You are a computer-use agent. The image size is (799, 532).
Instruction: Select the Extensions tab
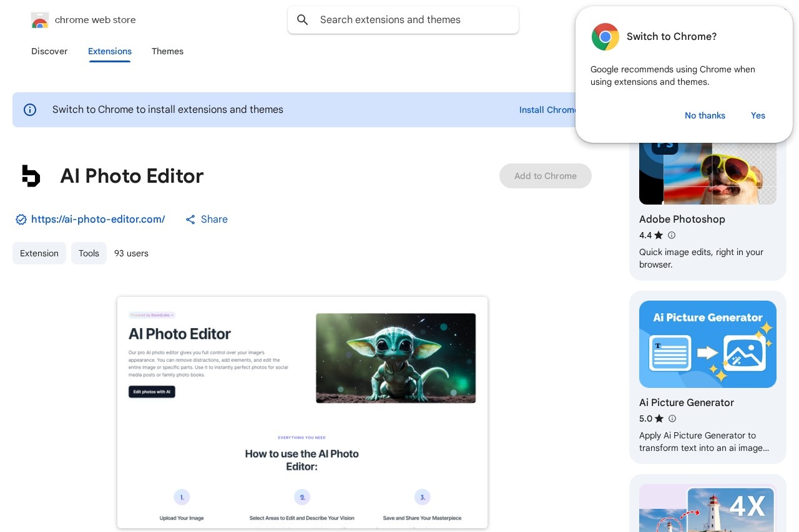[110, 51]
